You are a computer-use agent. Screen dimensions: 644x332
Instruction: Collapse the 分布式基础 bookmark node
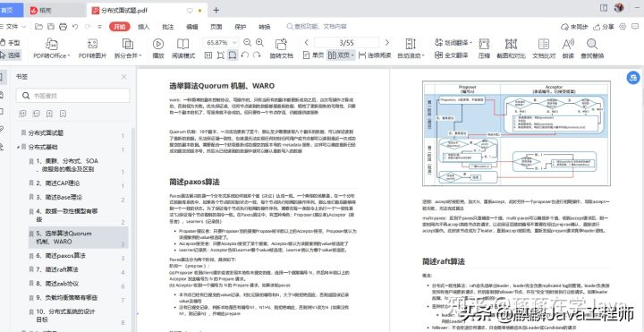pos(18,147)
